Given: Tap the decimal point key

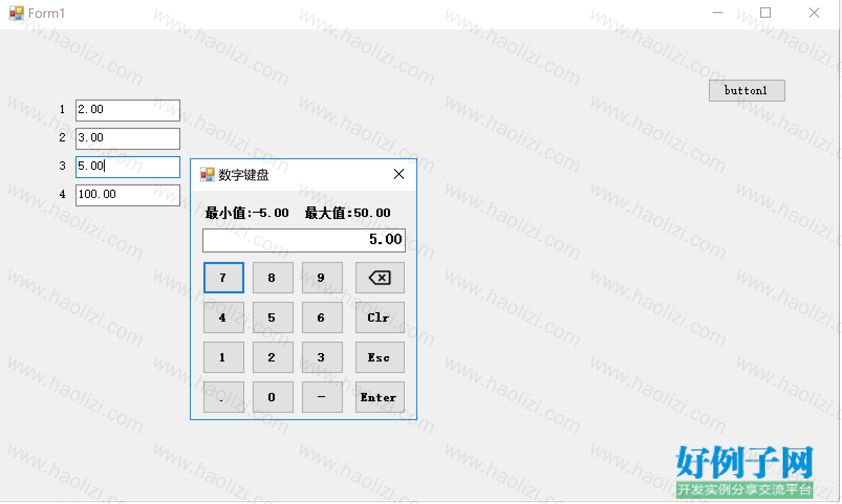Looking at the screenshot, I should click(x=224, y=397).
